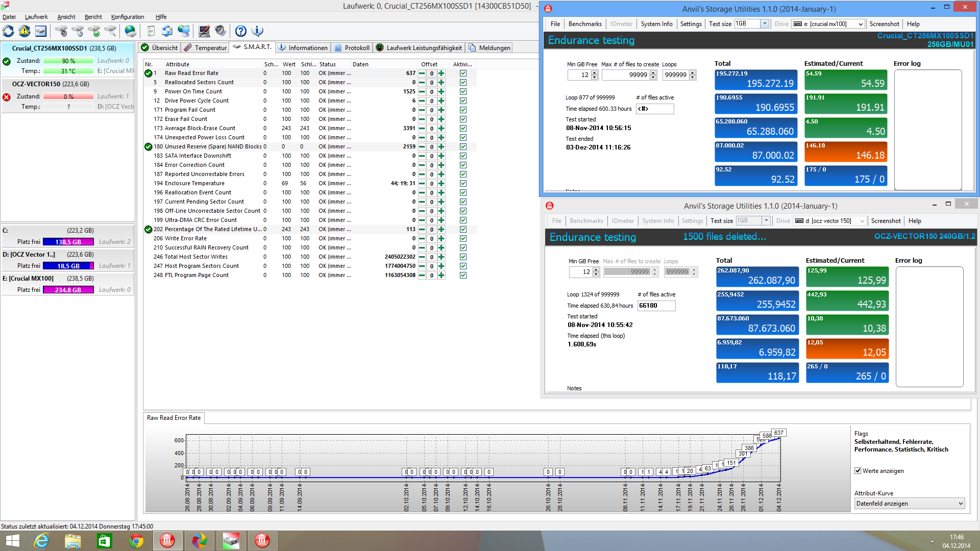The width and height of the screenshot is (980, 551).
Task: Click # of files active field showing 66180
Action: 656,306
